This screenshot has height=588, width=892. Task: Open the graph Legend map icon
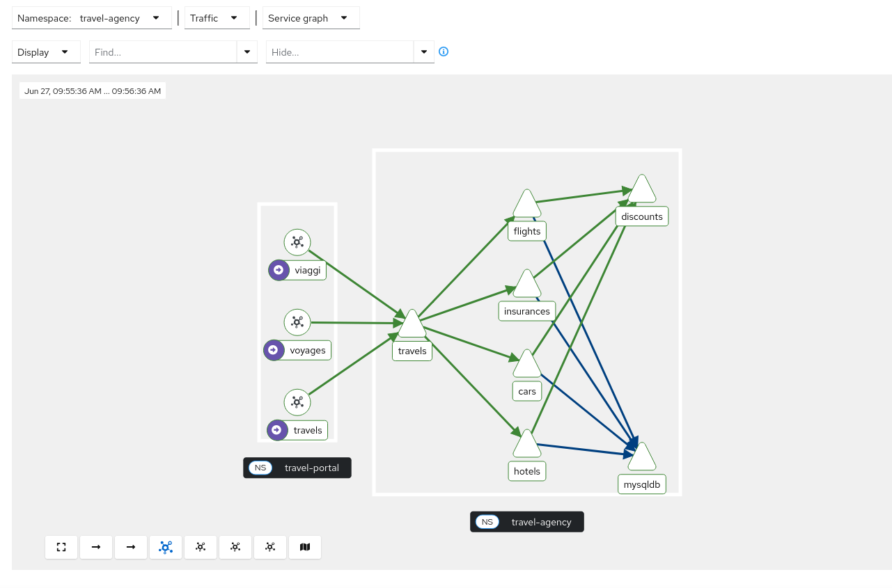305,547
